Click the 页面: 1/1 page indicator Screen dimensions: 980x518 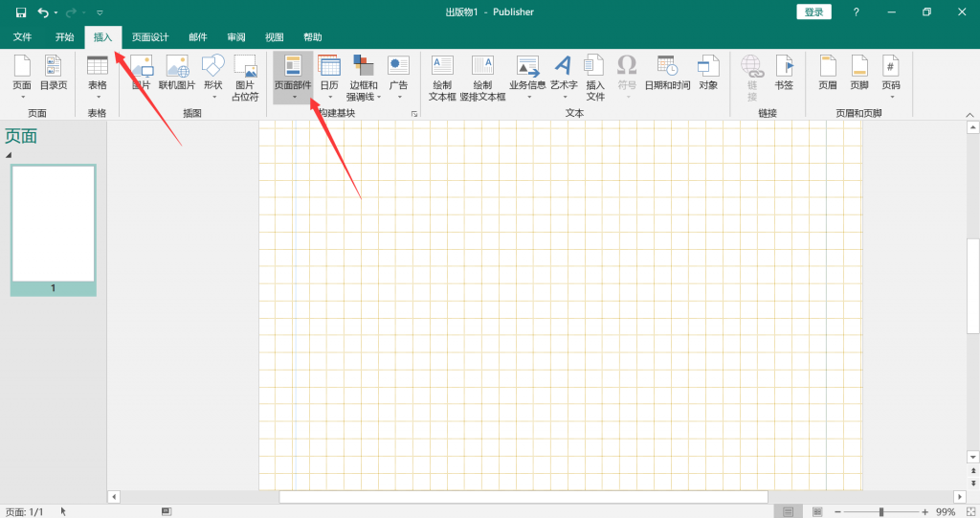tap(24, 511)
